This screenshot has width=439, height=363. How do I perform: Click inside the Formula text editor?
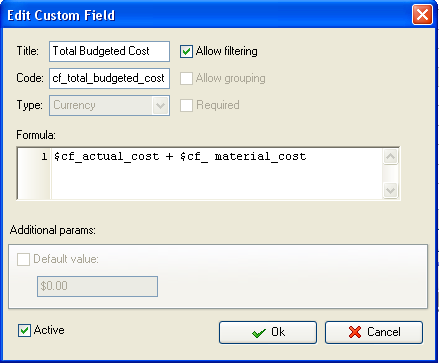click(x=217, y=173)
